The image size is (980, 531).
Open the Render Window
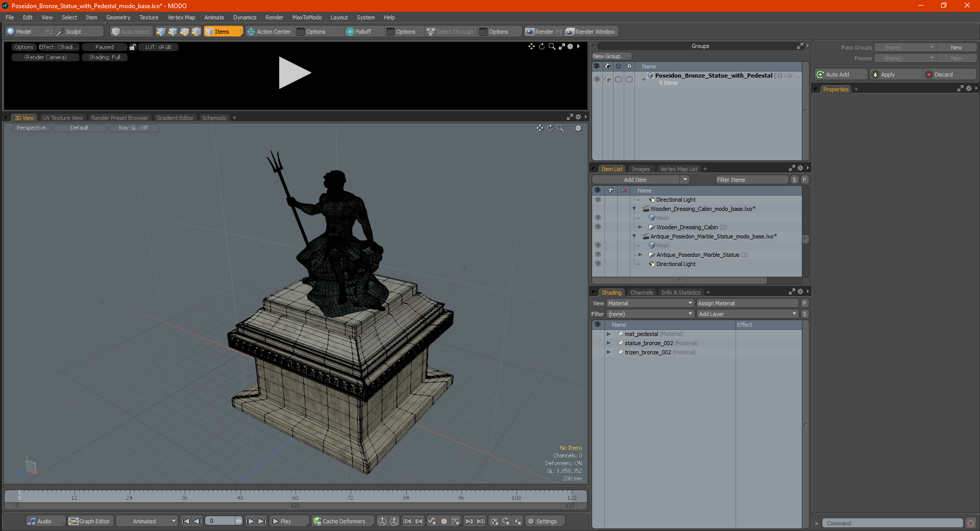pos(591,32)
